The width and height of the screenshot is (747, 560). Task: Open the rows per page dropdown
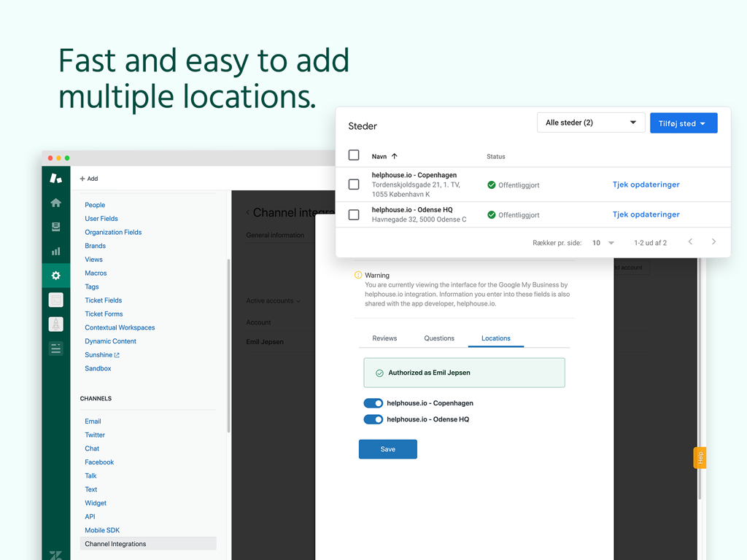[603, 243]
